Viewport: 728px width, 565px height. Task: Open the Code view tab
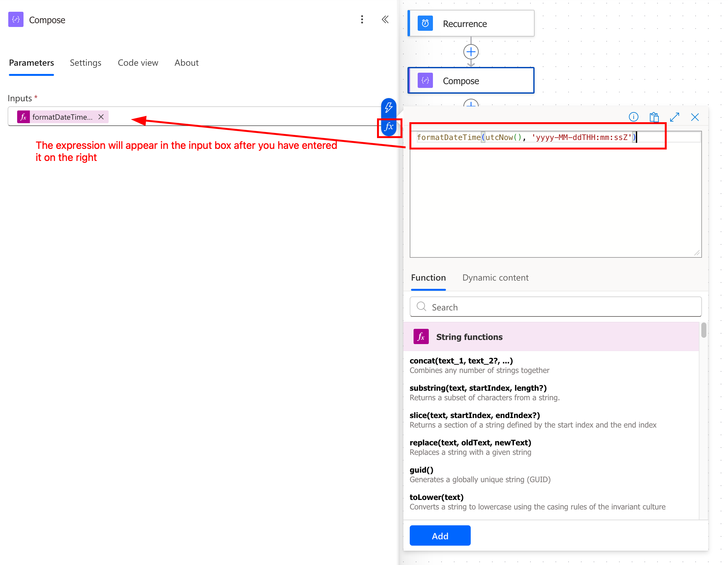138,63
